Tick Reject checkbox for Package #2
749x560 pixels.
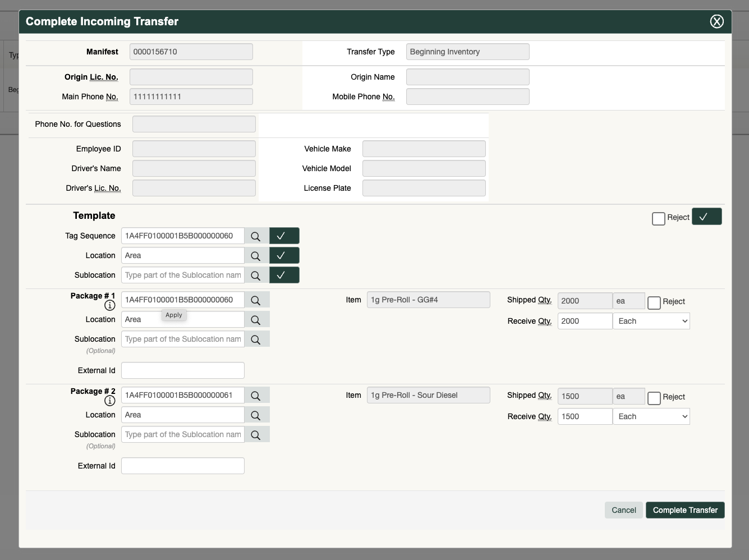point(654,398)
